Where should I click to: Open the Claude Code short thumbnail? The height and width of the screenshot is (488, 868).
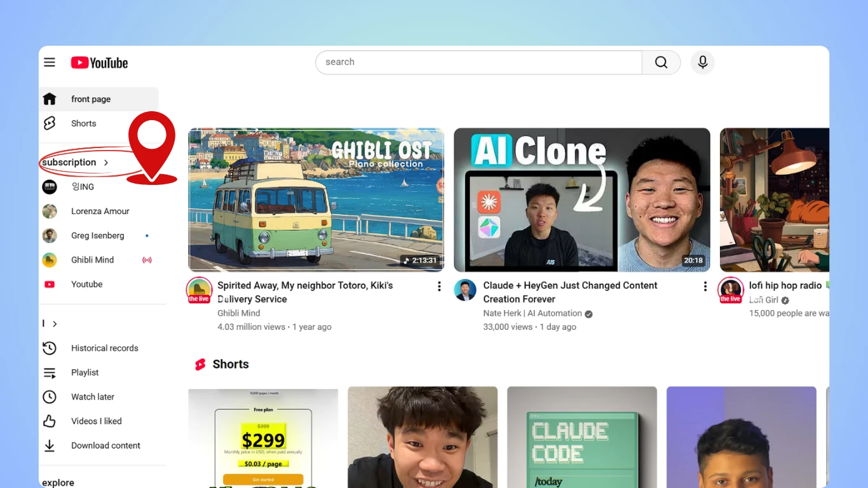pos(581,437)
